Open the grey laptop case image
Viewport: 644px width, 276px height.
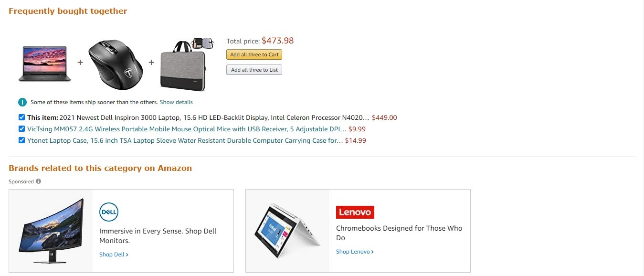183,65
